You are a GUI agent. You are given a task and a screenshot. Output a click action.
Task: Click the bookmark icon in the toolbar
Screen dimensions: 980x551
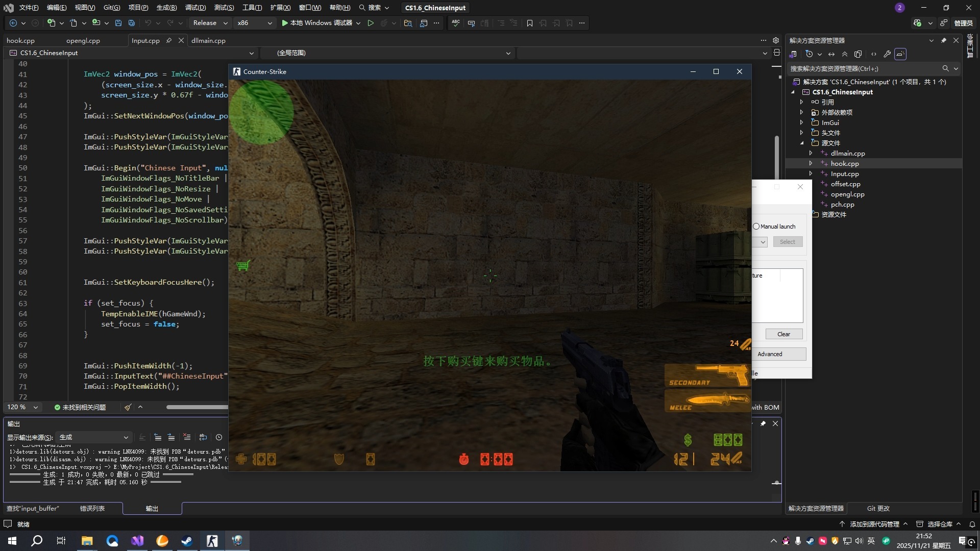pyautogui.click(x=530, y=23)
